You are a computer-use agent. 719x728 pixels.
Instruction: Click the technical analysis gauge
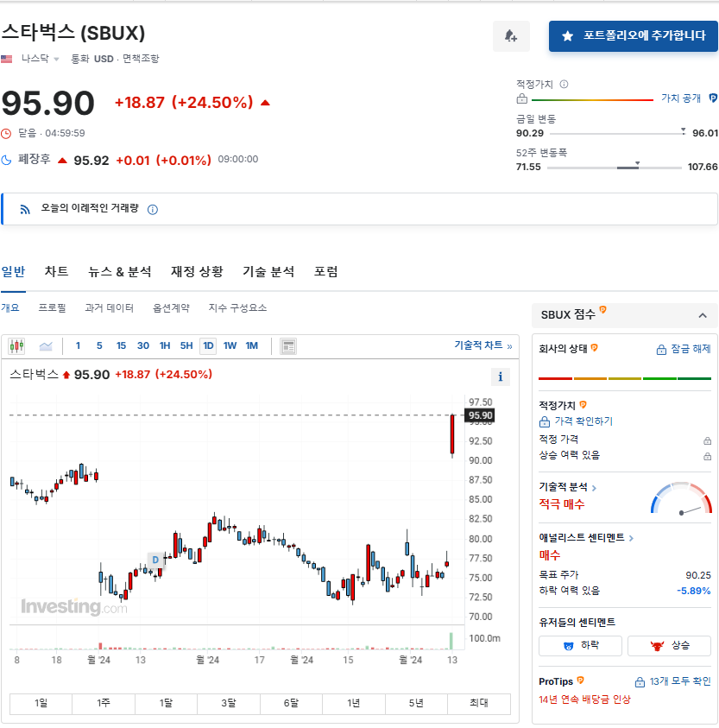681,498
